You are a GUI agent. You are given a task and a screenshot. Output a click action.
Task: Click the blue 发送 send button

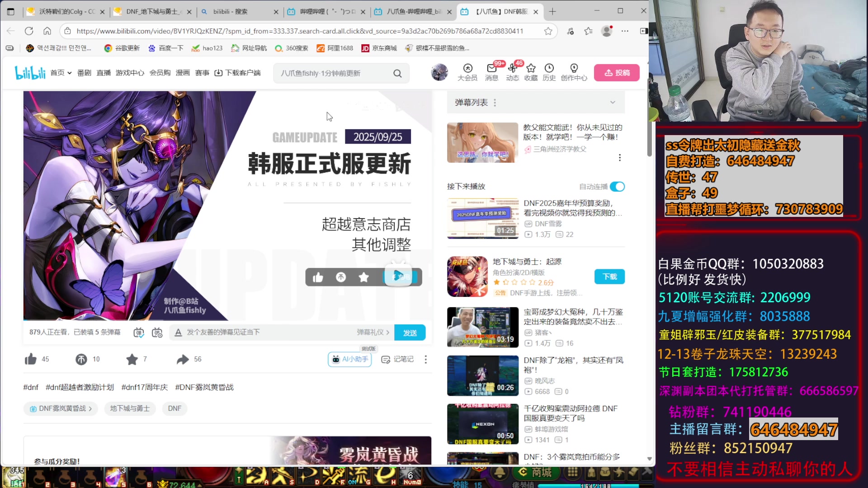tap(410, 333)
